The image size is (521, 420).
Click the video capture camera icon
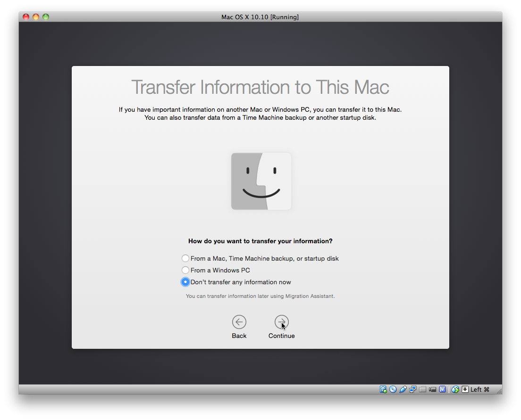(x=432, y=389)
